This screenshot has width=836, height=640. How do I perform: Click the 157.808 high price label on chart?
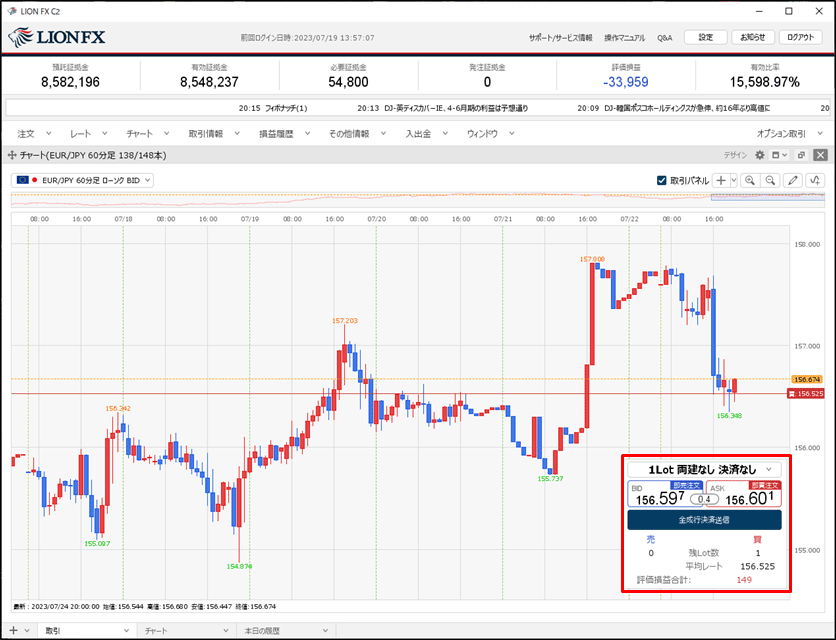pyautogui.click(x=592, y=259)
